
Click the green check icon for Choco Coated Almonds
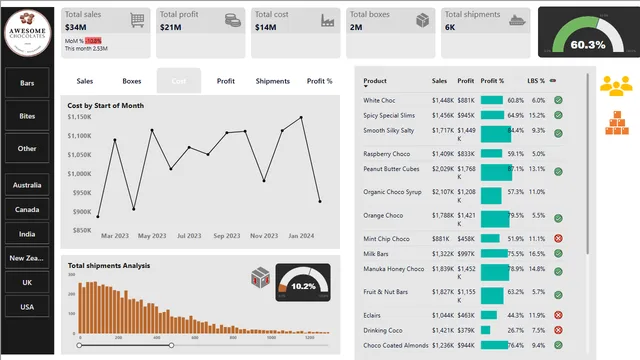(558, 345)
